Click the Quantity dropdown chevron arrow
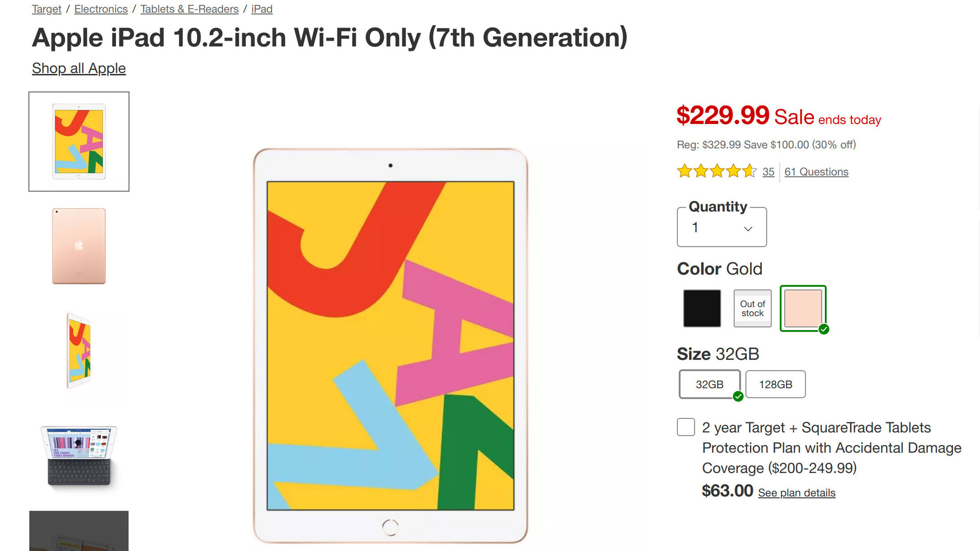The height and width of the screenshot is (551, 980). (748, 229)
